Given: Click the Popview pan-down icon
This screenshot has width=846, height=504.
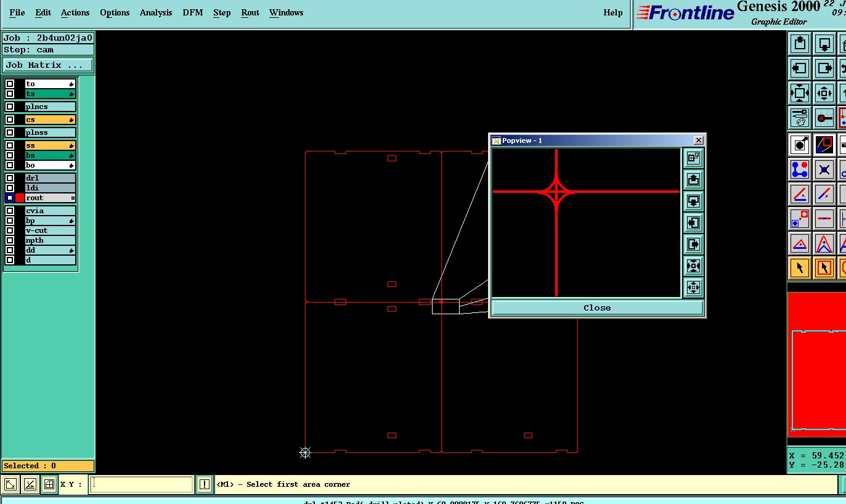Looking at the screenshot, I should click(x=693, y=201).
